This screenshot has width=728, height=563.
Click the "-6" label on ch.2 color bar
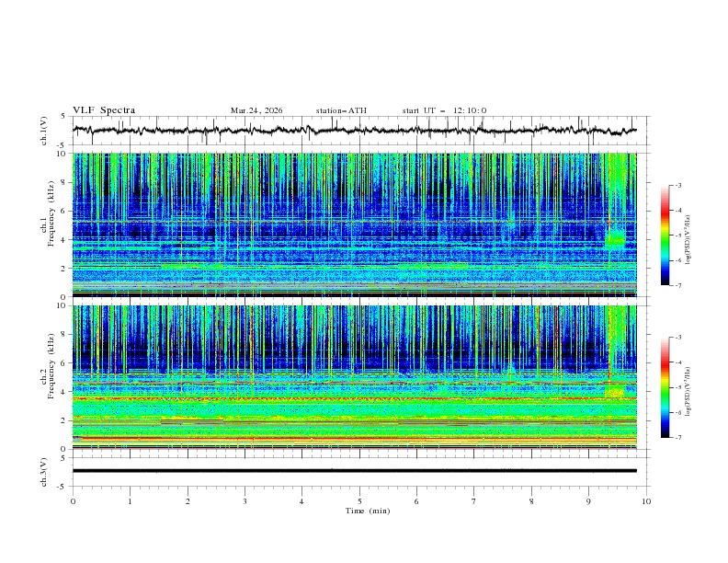pyautogui.click(x=677, y=412)
